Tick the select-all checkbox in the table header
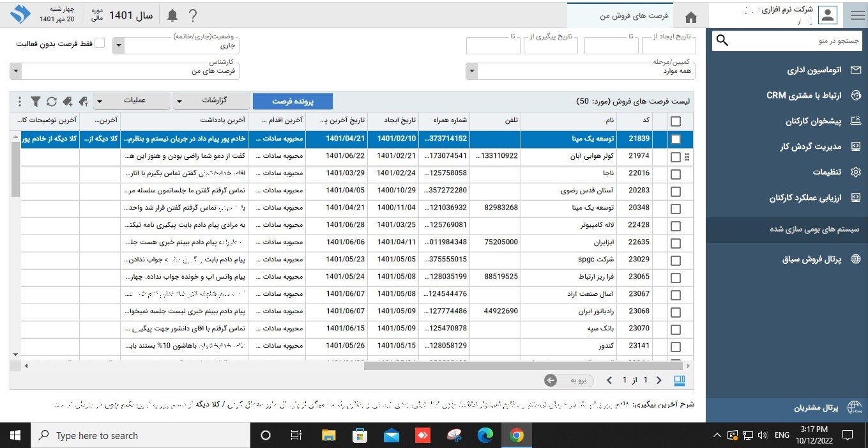Viewport: 868px width, 448px height. point(676,121)
